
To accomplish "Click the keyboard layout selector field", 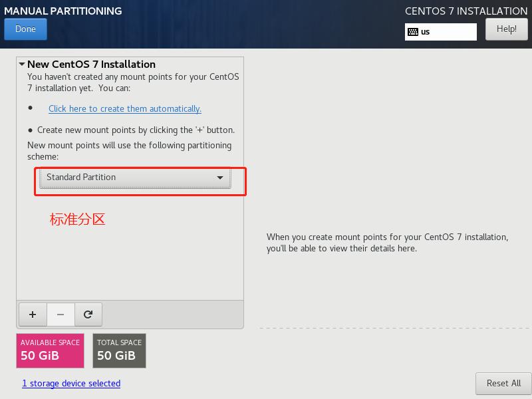I will coord(440,31).
